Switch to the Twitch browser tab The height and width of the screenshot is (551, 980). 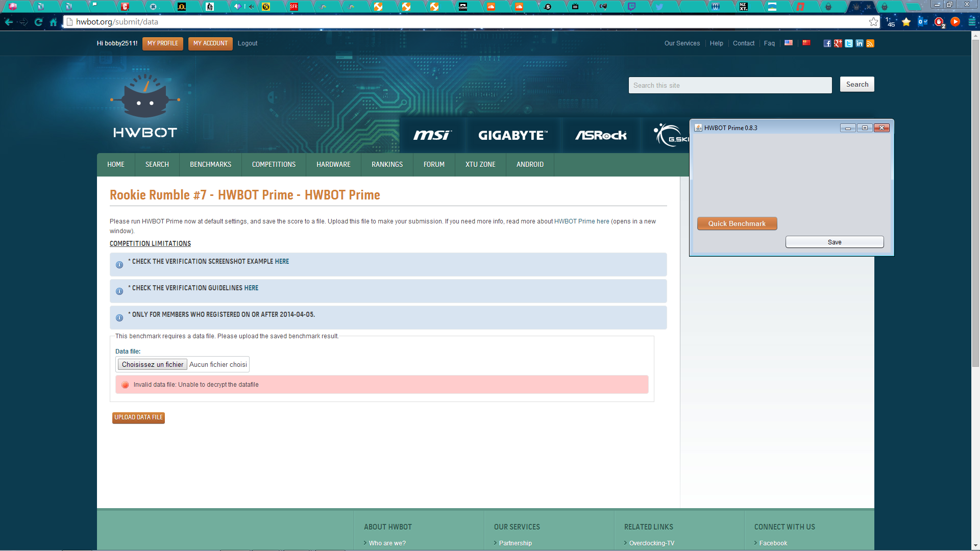[632, 7]
